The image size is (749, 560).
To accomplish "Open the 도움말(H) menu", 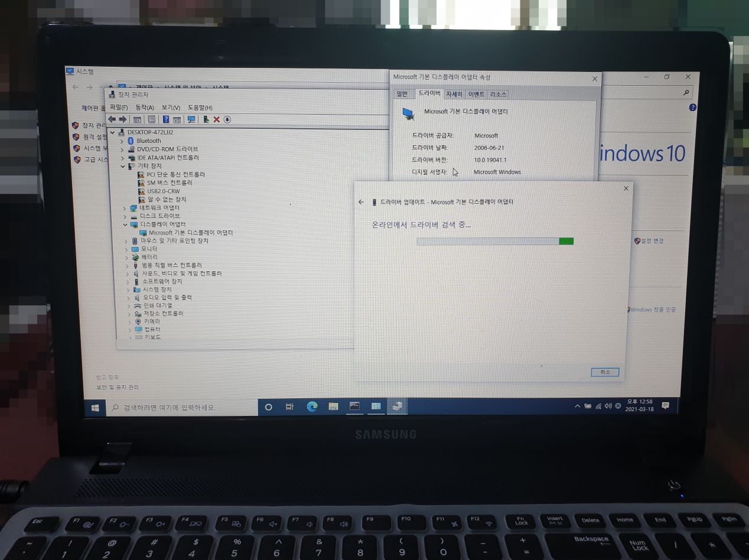I will click(200, 108).
